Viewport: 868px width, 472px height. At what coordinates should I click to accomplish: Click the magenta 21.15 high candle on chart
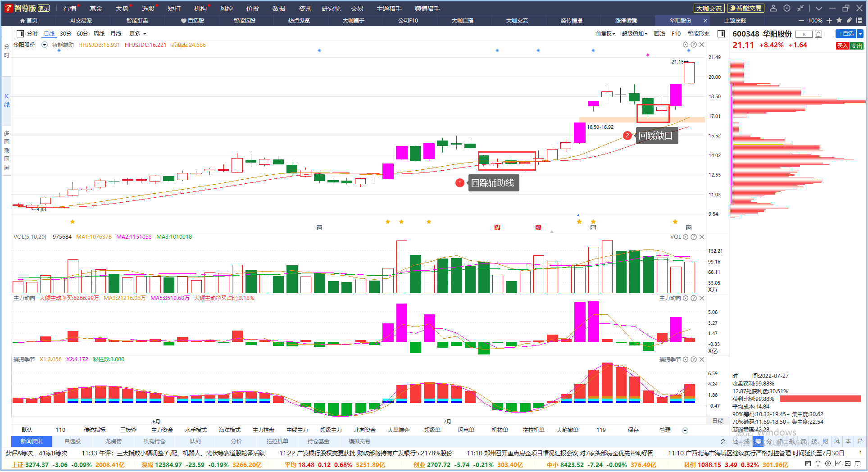click(x=689, y=73)
